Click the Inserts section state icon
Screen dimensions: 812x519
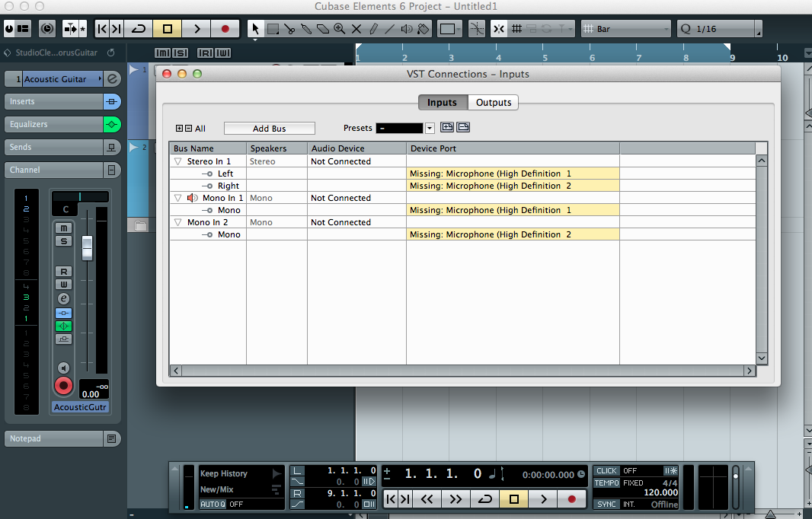click(112, 102)
